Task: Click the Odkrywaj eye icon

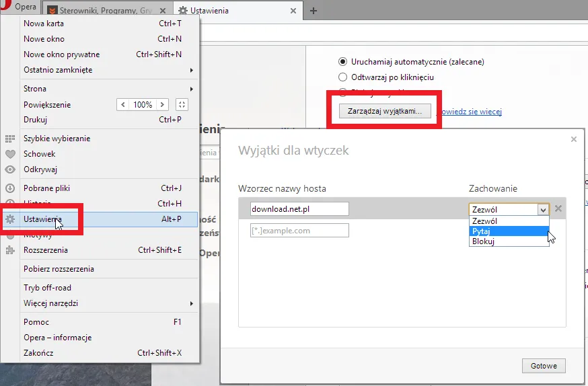Action: (10, 169)
